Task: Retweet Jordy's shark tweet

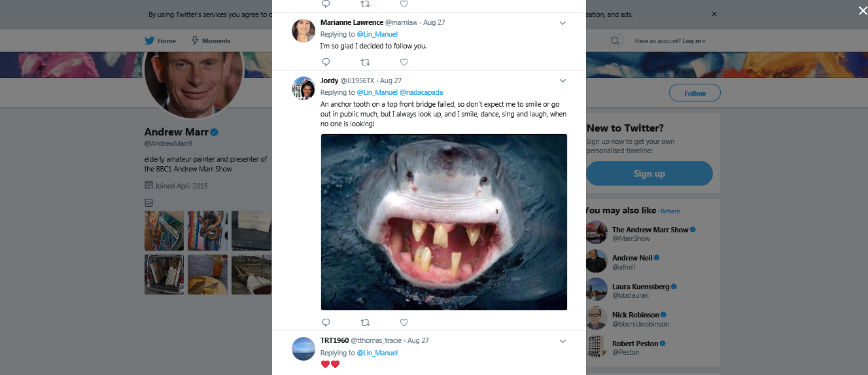Action: click(x=365, y=322)
